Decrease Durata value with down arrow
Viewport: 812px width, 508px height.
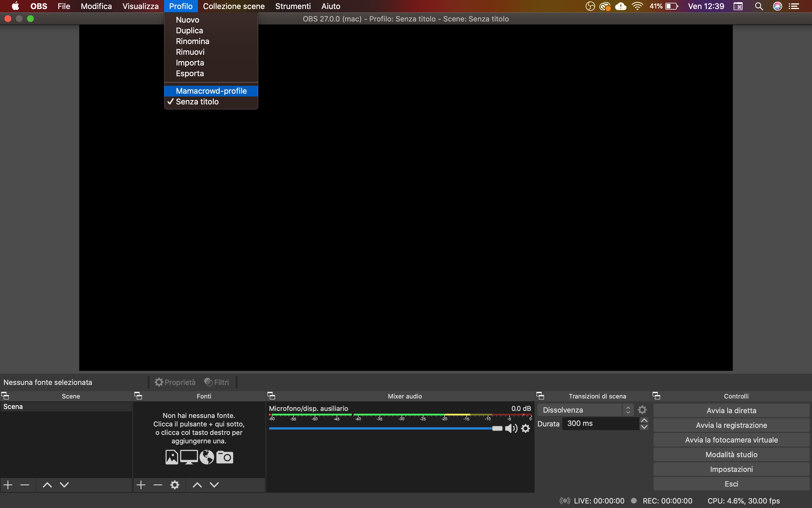tap(644, 427)
